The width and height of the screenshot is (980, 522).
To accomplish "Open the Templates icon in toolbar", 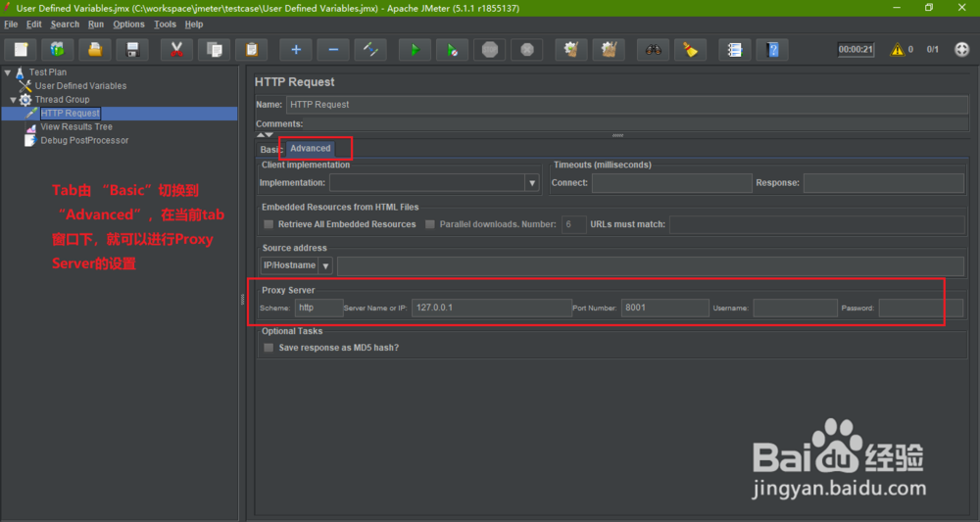I will coord(58,50).
